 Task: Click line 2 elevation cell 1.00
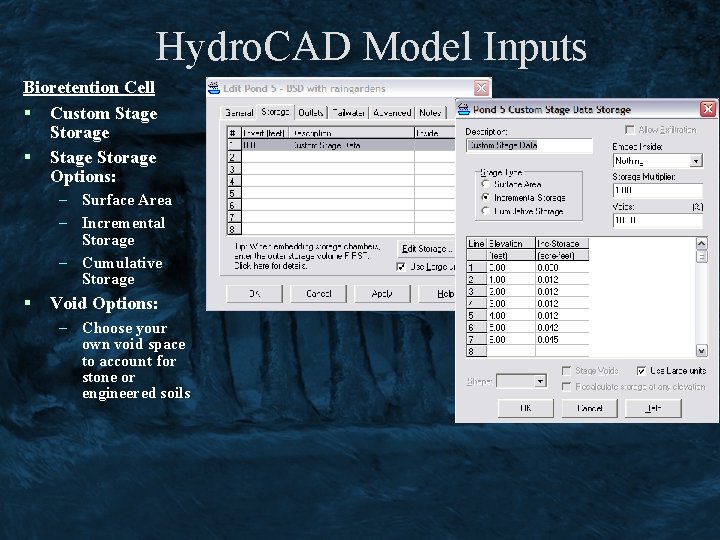[x=511, y=279]
